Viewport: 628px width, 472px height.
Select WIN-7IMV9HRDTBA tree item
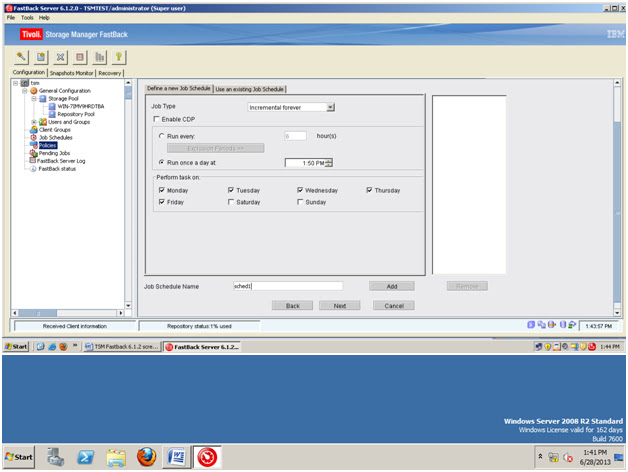click(x=81, y=106)
